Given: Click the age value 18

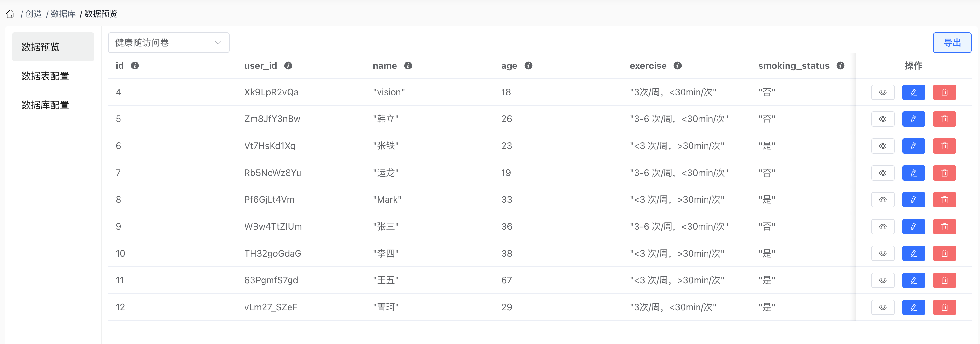Looking at the screenshot, I should [x=506, y=92].
